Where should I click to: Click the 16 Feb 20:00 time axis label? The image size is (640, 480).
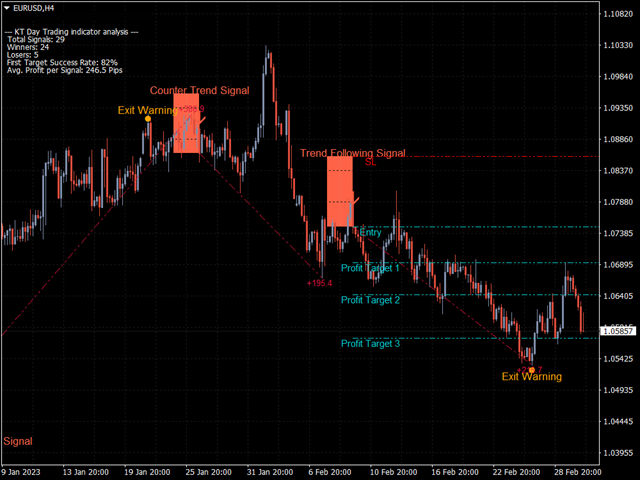coord(455,472)
